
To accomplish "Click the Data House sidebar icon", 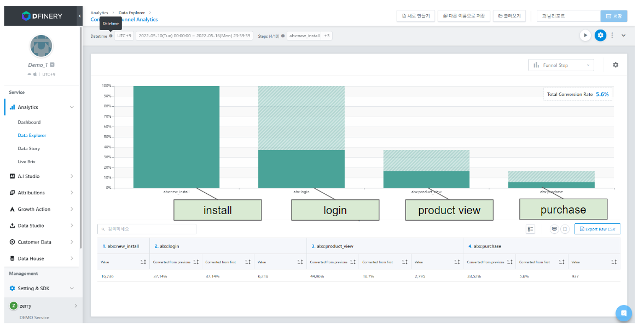I will pos(12,258).
